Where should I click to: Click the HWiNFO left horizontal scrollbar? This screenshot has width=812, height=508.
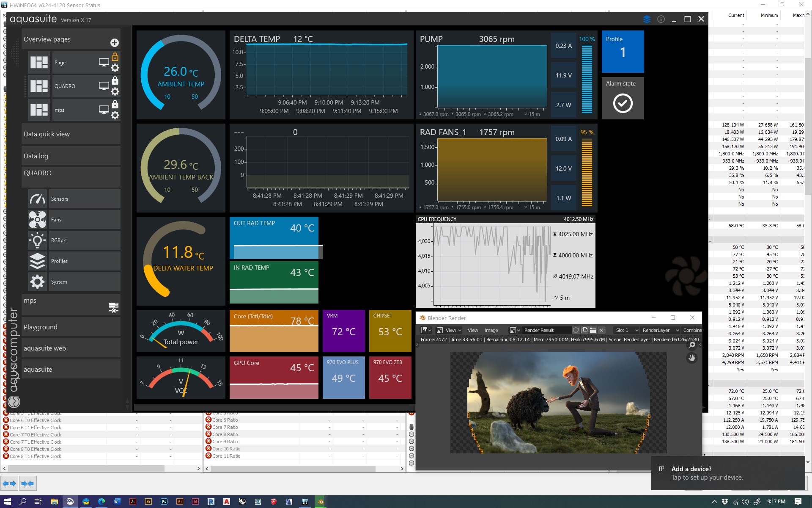[86, 469]
